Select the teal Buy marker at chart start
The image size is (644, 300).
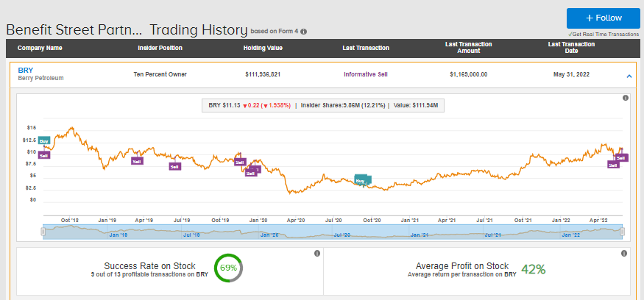pos(44,140)
